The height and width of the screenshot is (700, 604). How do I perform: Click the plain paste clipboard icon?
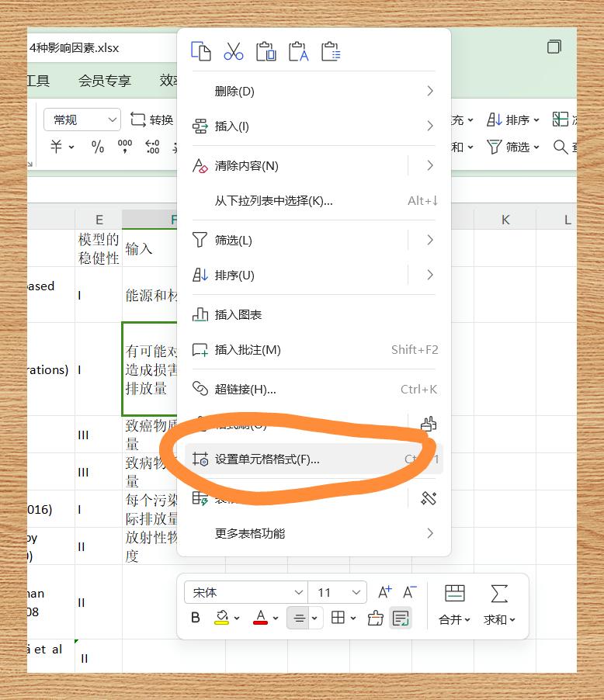coord(266,51)
